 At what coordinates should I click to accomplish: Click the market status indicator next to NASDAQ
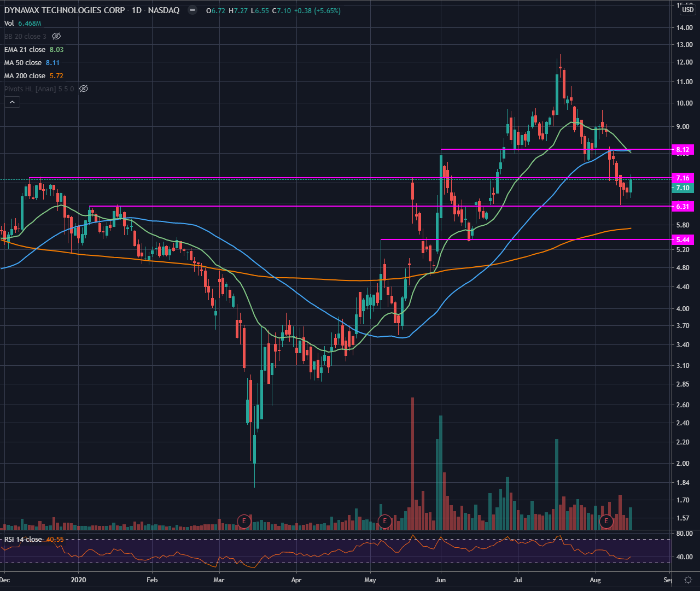pos(192,10)
